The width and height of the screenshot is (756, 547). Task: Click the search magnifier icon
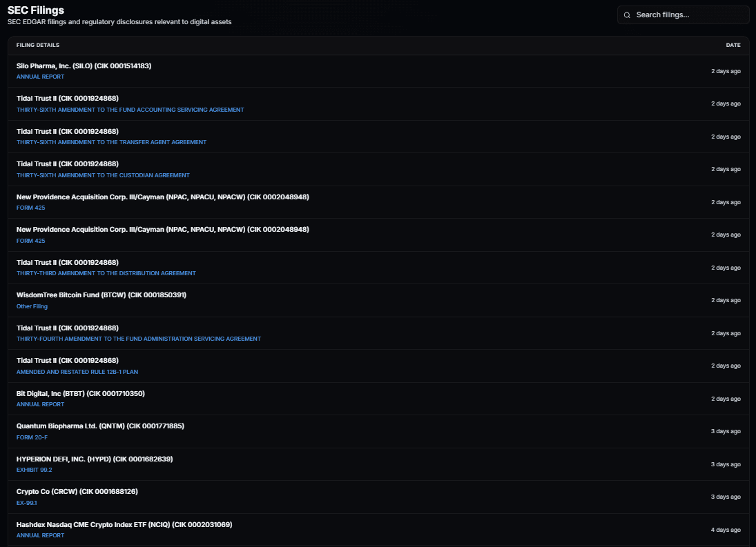(627, 15)
